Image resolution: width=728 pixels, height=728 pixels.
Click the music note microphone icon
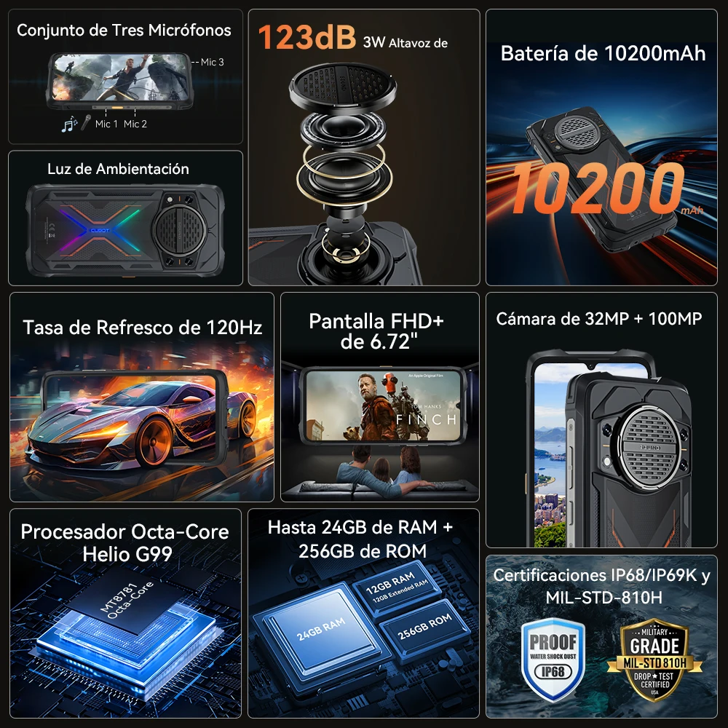(76, 124)
